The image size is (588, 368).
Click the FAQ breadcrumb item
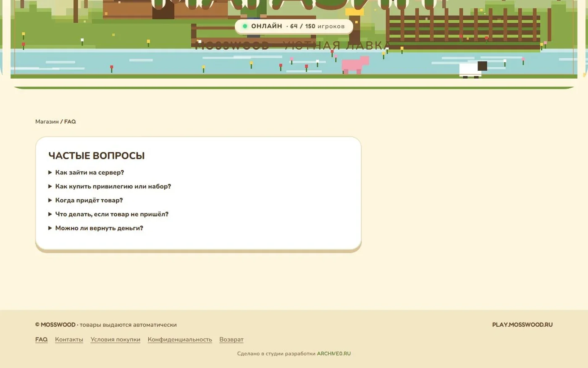tap(70, 122)
